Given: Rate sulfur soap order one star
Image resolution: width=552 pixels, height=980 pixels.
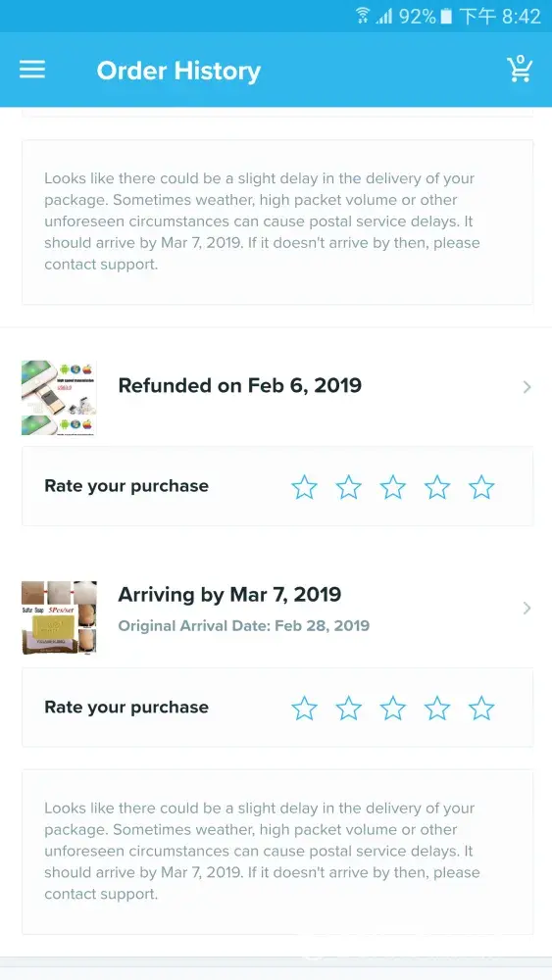Looking at the screenshot, I should [x=305, y=709].
